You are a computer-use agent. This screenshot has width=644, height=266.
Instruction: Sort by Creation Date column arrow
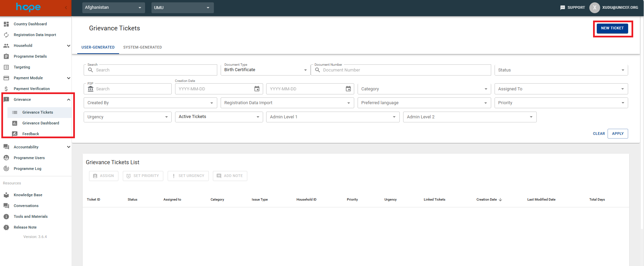[500, 200]
